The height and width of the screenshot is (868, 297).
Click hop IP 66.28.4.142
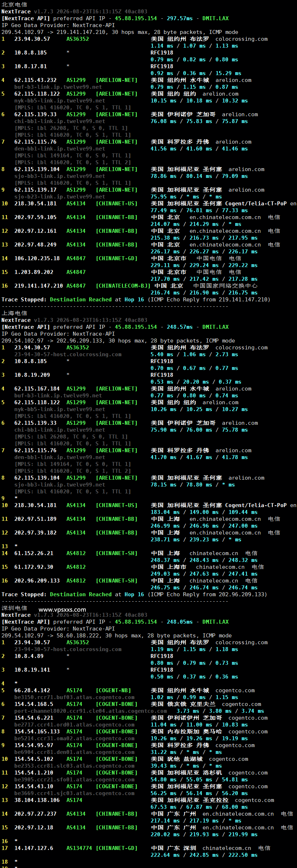(32, 690)
